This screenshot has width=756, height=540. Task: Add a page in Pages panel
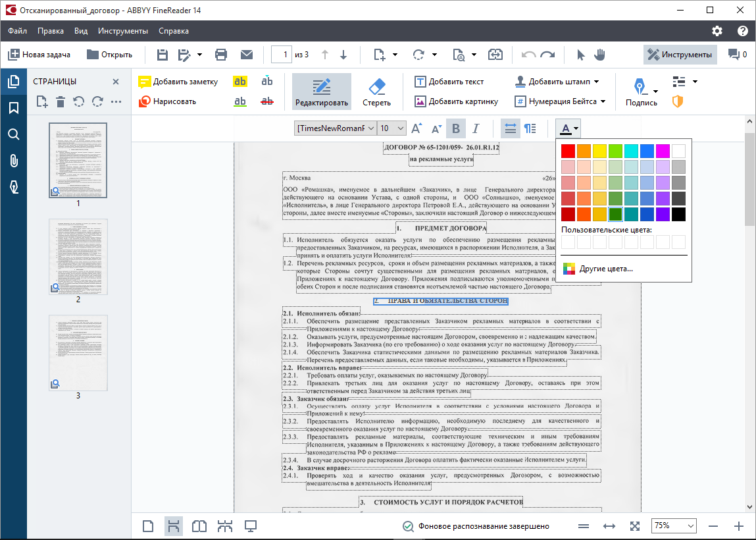tap(42, 101)
